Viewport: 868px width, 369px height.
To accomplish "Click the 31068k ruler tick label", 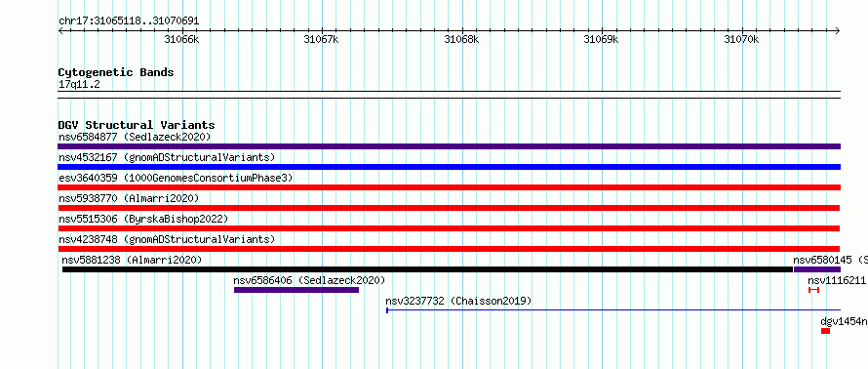I will [x=461, y=40].
